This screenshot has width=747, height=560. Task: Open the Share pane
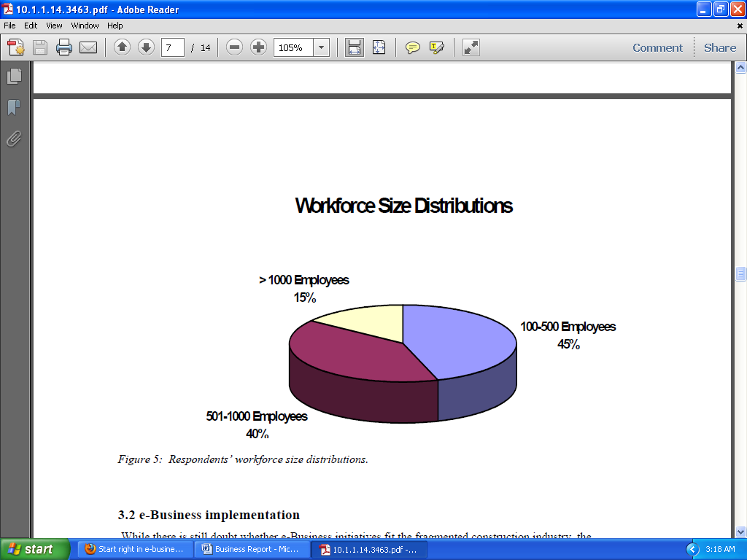pyautogui.click(x=719, y=48)
